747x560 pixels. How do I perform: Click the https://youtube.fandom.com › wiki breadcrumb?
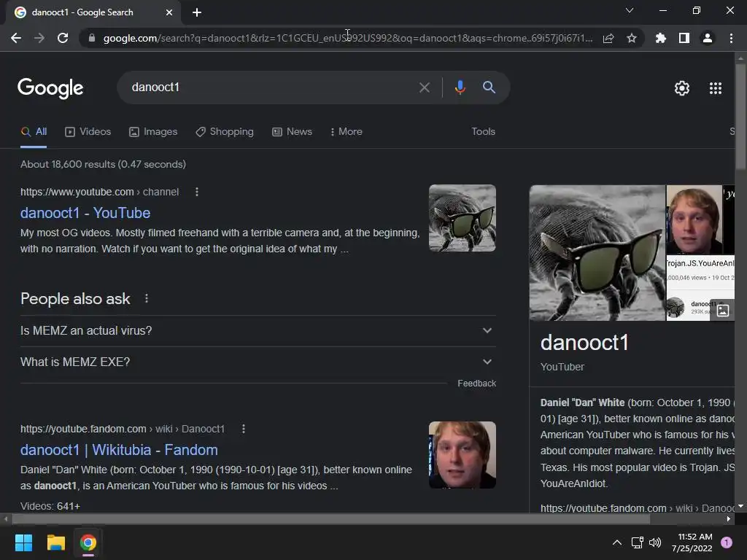tap(123, 429)
